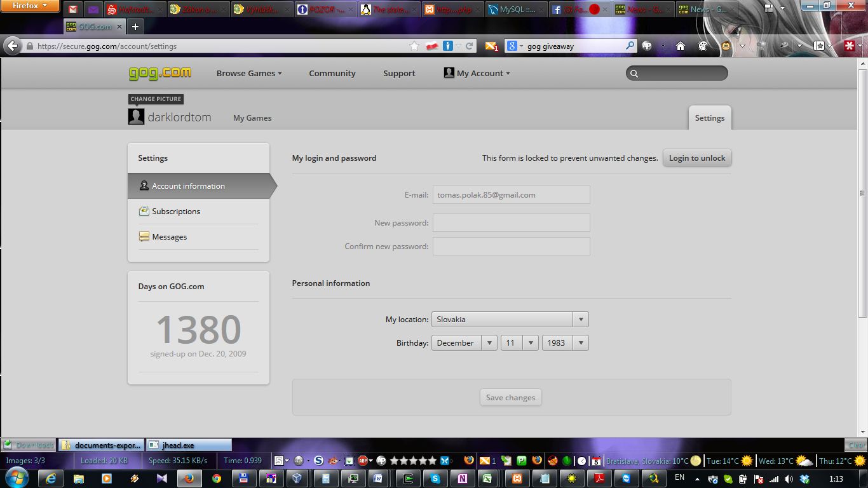Screen dimensions: 868x488
Task: Open the volume control in system tray
Action: pos(789,479)
